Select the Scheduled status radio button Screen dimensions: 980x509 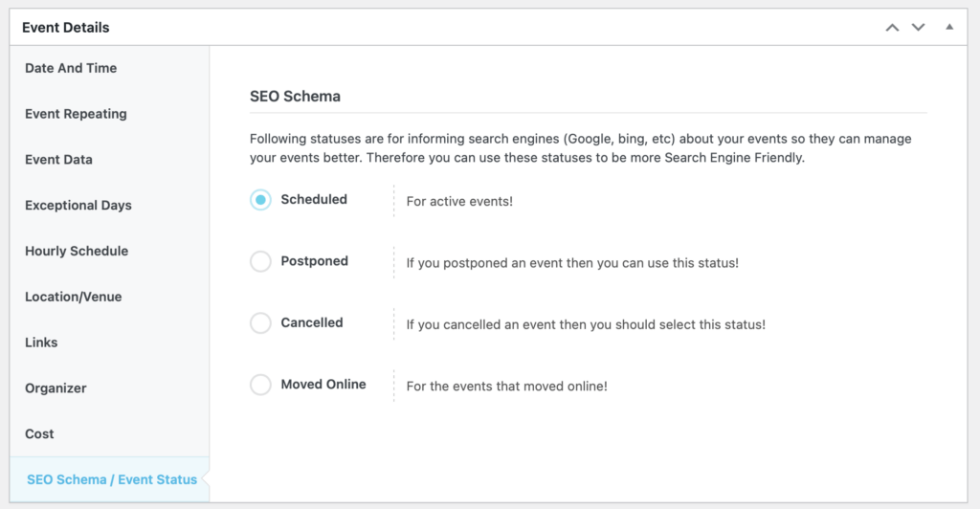[260, 200]
